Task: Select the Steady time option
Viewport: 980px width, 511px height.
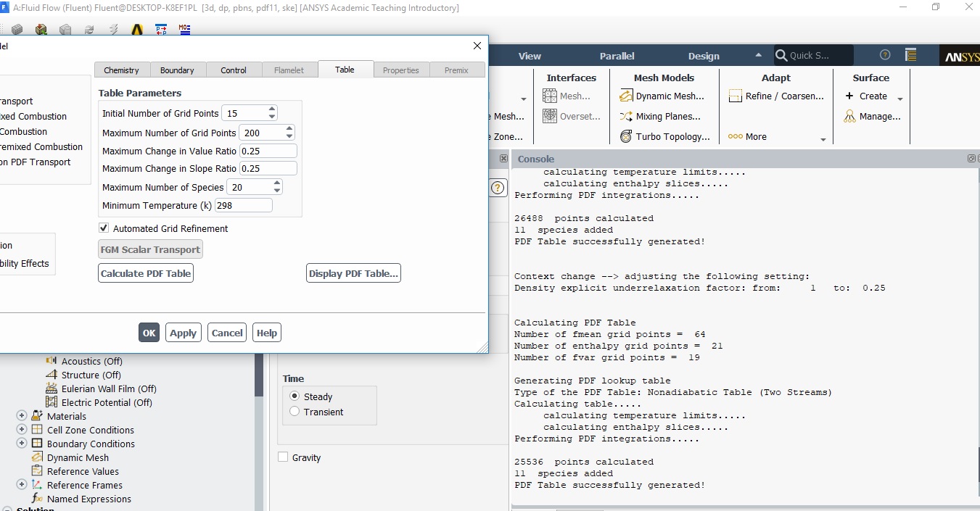Action: click(294, 396)
